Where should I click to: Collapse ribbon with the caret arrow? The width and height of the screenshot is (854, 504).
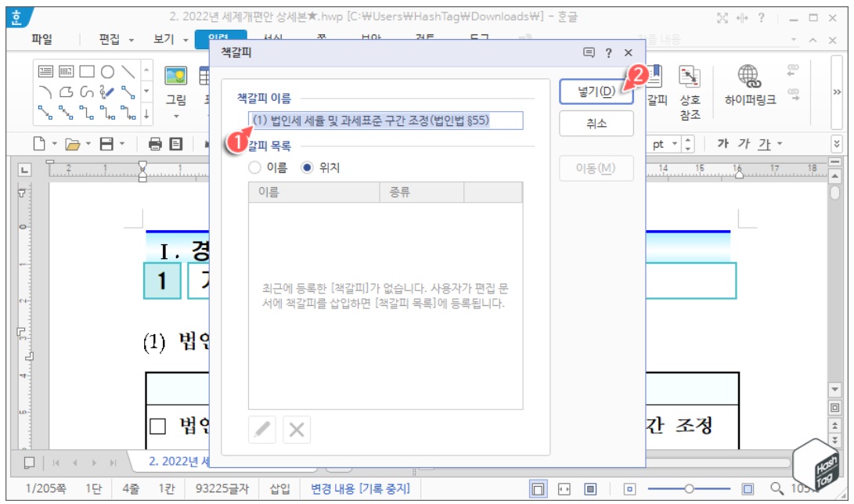813,40
